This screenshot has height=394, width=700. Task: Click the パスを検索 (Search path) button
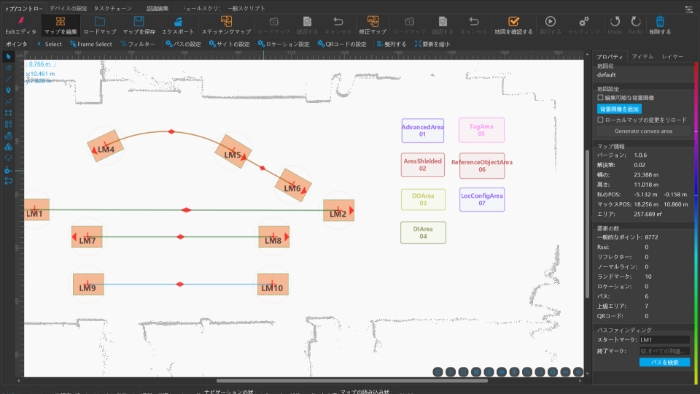(665, 362)
